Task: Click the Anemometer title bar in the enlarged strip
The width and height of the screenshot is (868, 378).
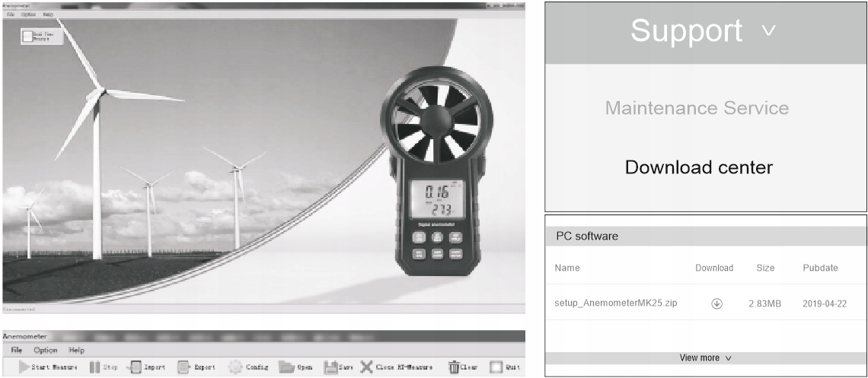Action: [263, 337]
